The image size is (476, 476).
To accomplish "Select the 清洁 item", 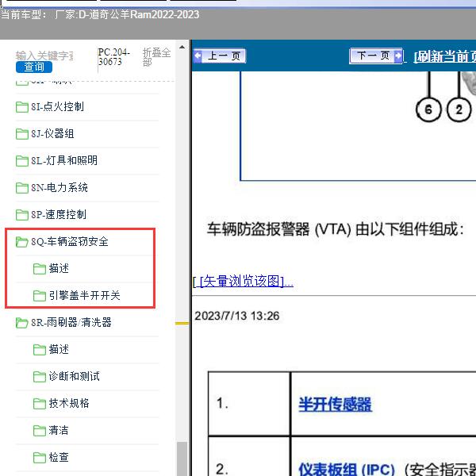I will [x=59, y=430].
